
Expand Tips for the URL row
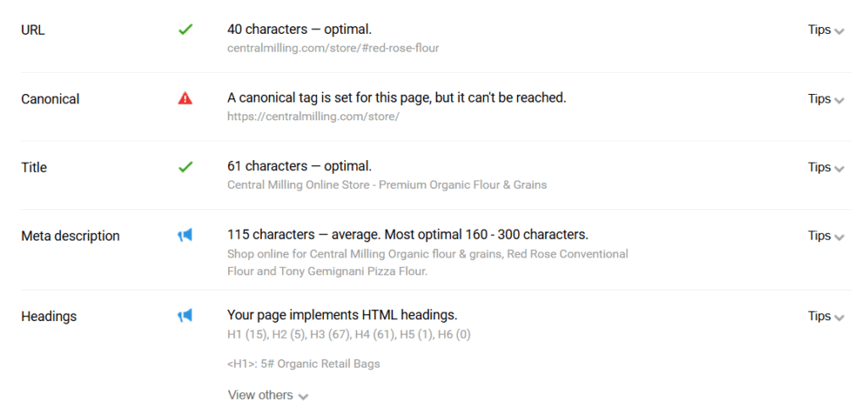point(826,30)
